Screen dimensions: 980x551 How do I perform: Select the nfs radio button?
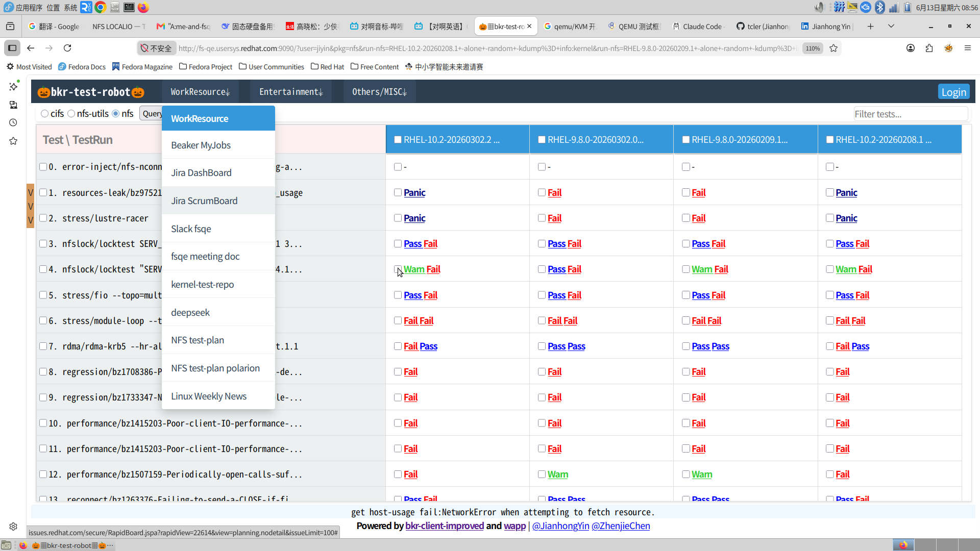[116, 114]
